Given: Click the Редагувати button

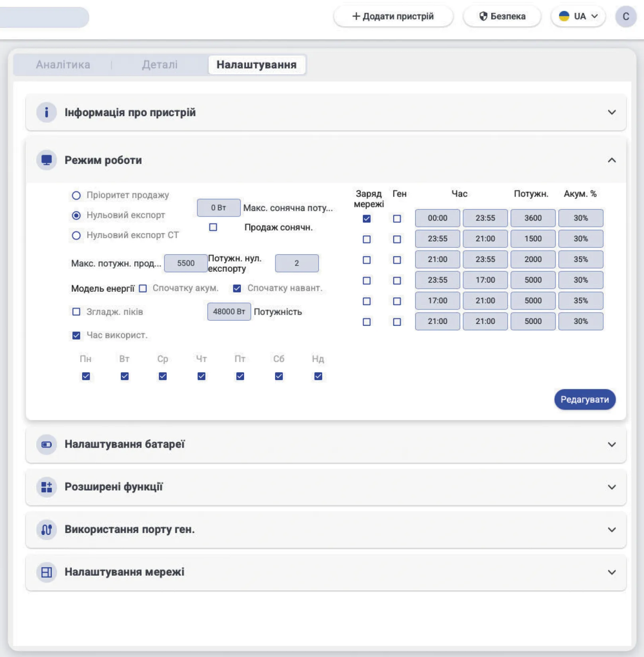Looking at the screenshot, I should pyautogui.click(x=585, y=399).
